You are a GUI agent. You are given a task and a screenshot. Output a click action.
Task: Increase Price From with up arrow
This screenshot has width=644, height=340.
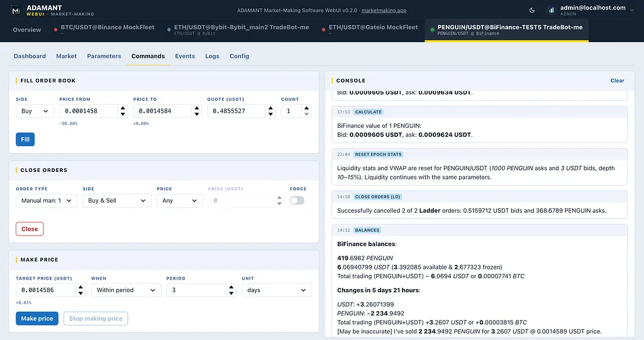coord(123,108)
